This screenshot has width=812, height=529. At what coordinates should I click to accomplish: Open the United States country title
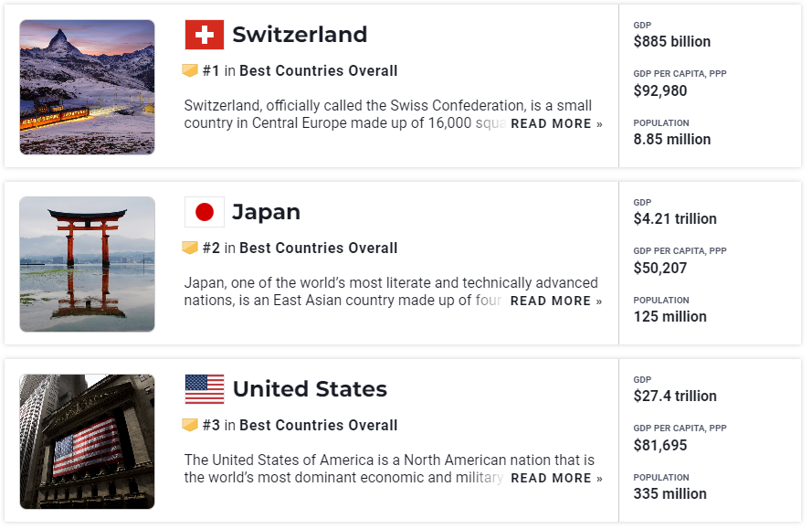click(310, 389)
